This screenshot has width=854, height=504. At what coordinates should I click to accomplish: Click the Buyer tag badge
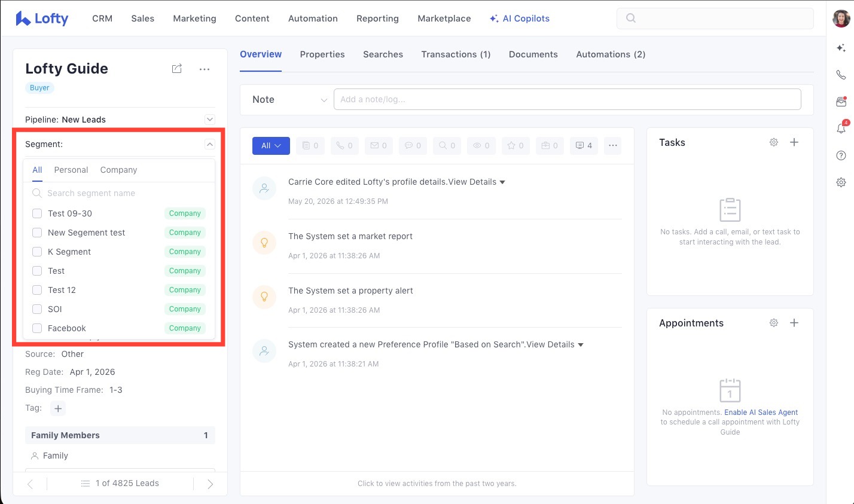click(39, 88)
